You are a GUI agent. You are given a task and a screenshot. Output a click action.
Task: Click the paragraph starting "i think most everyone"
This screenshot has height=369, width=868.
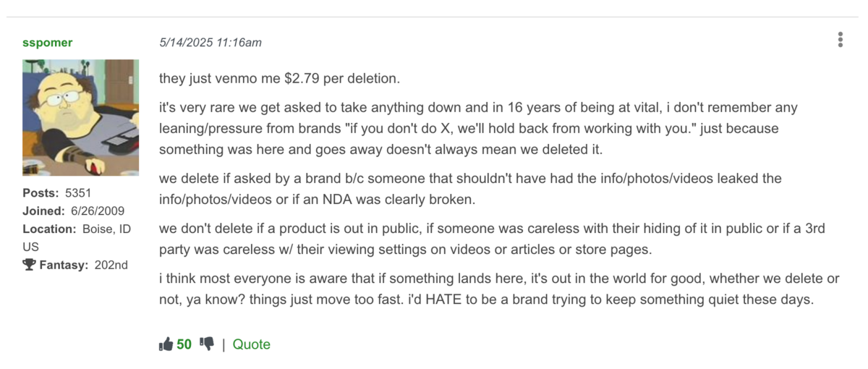499,289
